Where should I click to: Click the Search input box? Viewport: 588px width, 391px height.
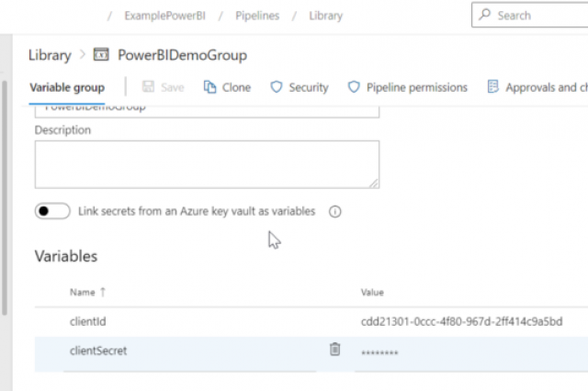click(x=529, y=15)
